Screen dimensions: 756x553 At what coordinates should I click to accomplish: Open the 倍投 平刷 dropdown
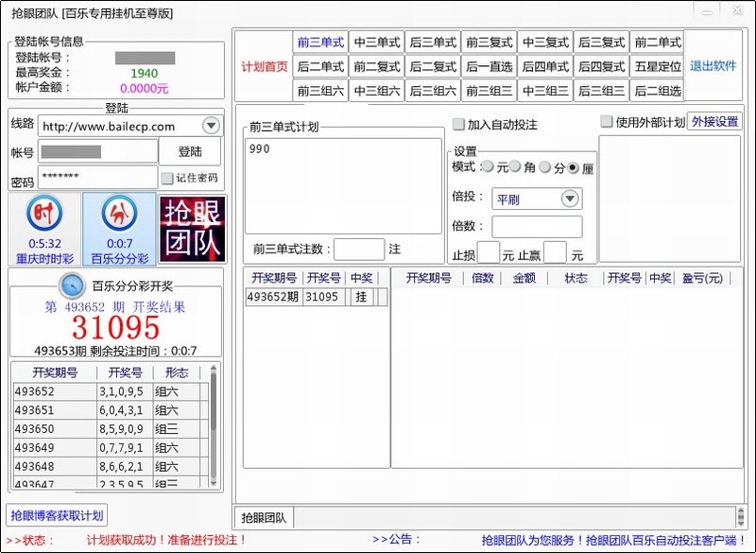pos(570,199)
